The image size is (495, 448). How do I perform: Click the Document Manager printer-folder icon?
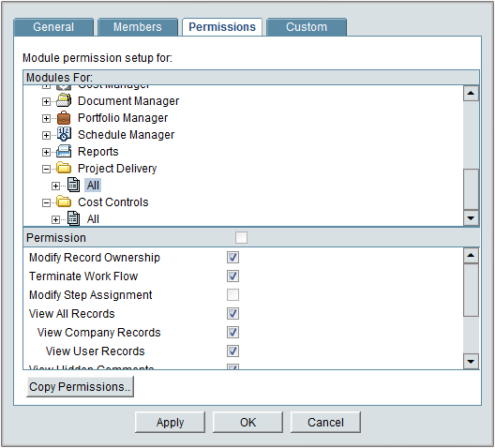click(64, 101)
